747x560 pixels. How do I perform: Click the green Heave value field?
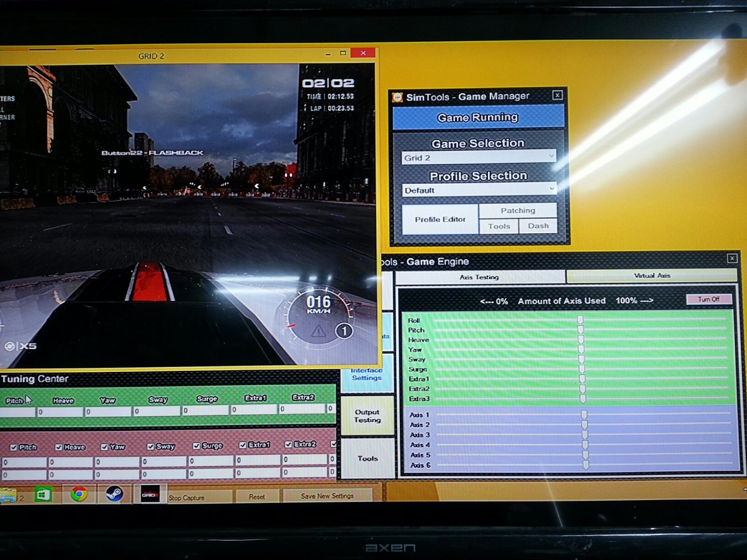(x=60, y=412)
